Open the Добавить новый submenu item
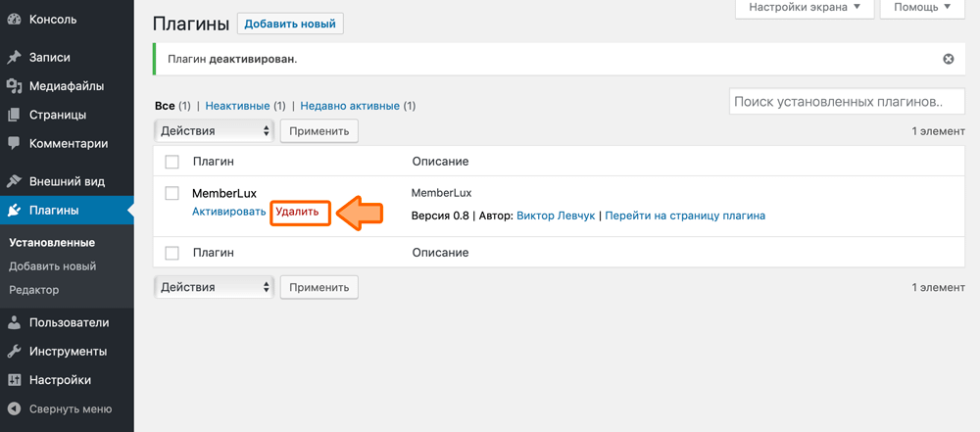 click(52, 266)
